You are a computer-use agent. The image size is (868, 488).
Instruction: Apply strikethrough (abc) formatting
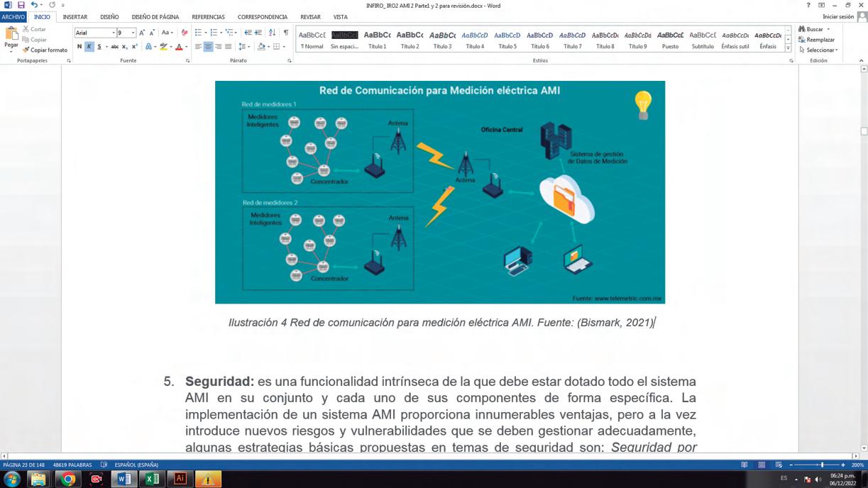click(x=114, y=47)
